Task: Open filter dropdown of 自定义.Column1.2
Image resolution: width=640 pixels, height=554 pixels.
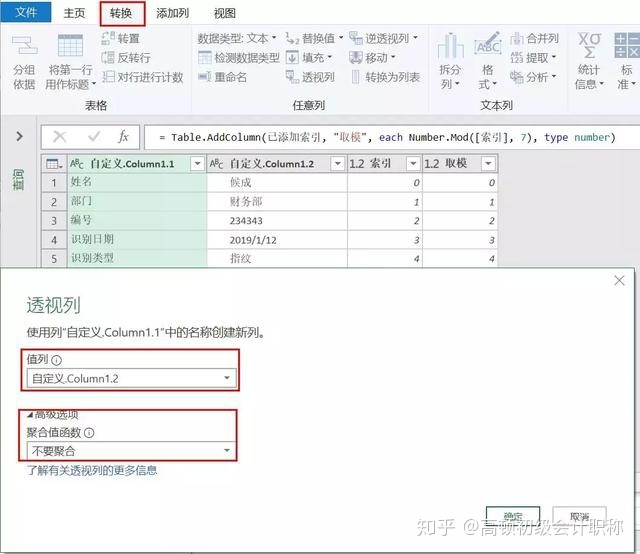Action: 338,164
